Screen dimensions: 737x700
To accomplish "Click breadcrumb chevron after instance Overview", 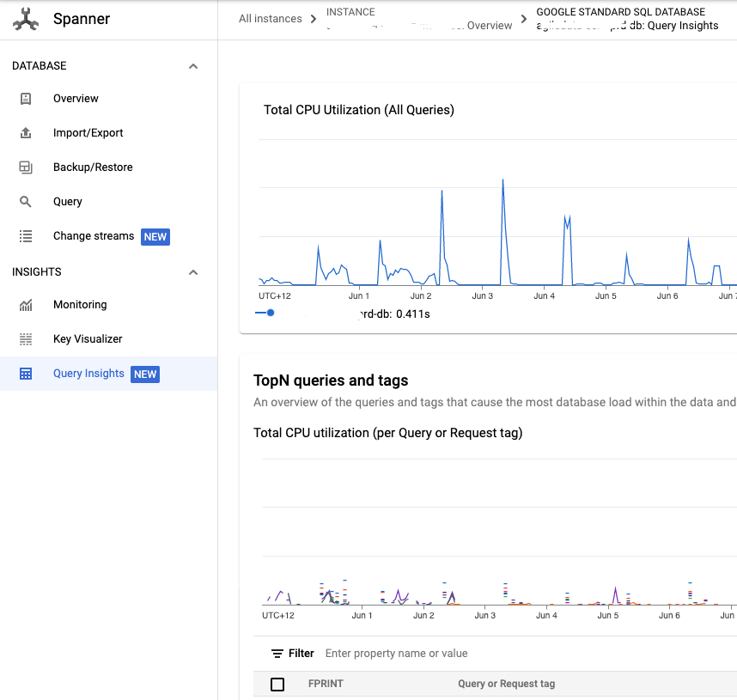I will pyautogui.click(x=524, y=19).
